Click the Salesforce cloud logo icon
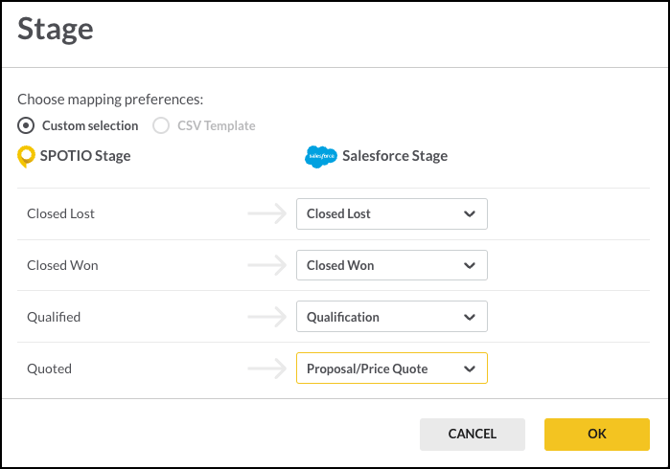The width and height of the screenshot is (670, 469). coord(321,156)
